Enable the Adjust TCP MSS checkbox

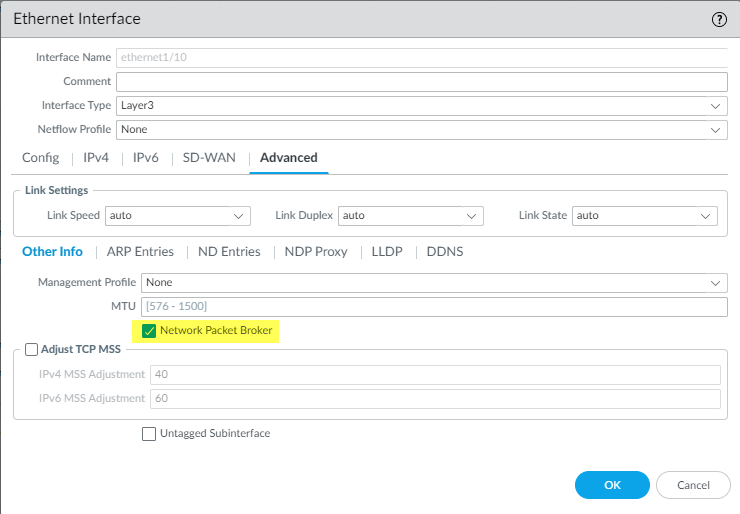31,350
